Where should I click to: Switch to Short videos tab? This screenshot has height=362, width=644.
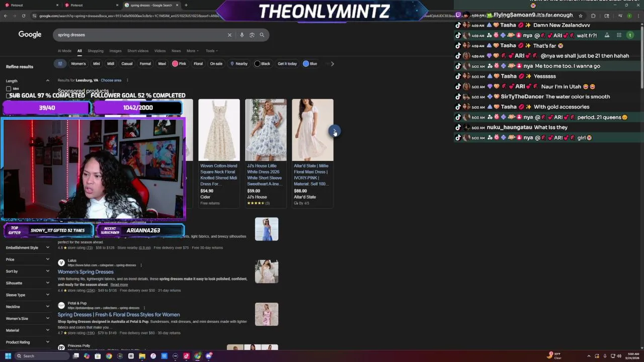(x=138, y=51)
